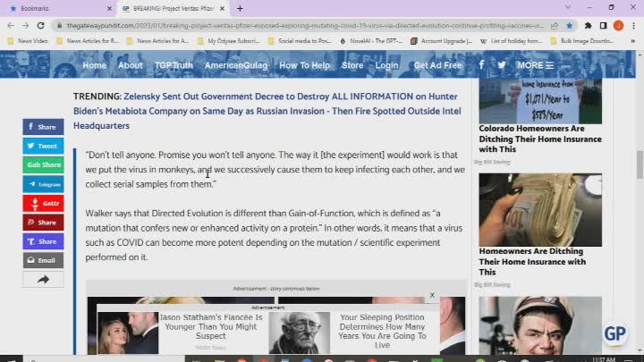Viewport: 644px width, 362px height.
Task: Open the extensions puzzle icon
Action: click(589, 25)
